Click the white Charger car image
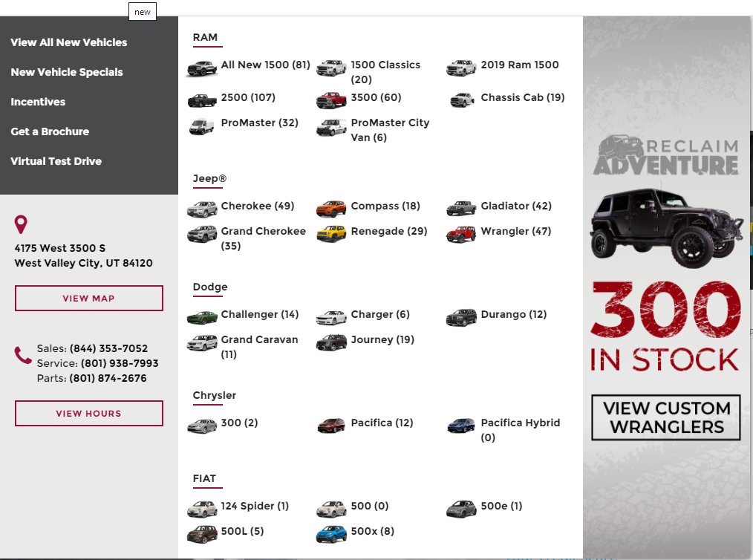 (331, 317)
